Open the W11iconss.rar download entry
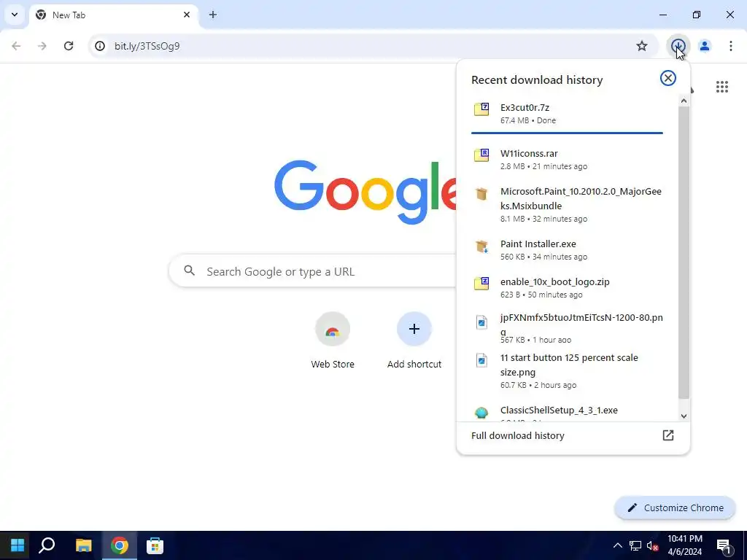The image size is (747, 560). (x=567, y=160)
